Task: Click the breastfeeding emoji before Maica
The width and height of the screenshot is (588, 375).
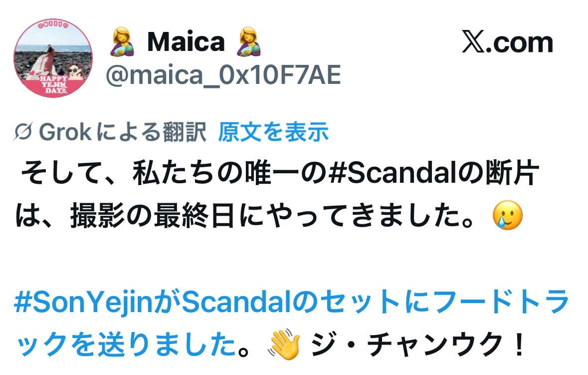Action: coord(122,41)
